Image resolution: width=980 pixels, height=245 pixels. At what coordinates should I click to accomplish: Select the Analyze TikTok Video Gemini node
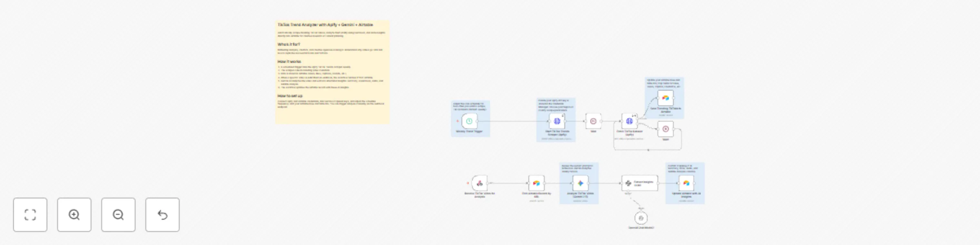coord(580,183)
